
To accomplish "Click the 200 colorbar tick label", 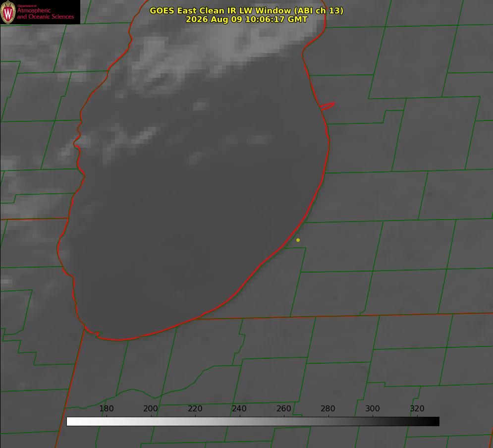I will [151, 408].
